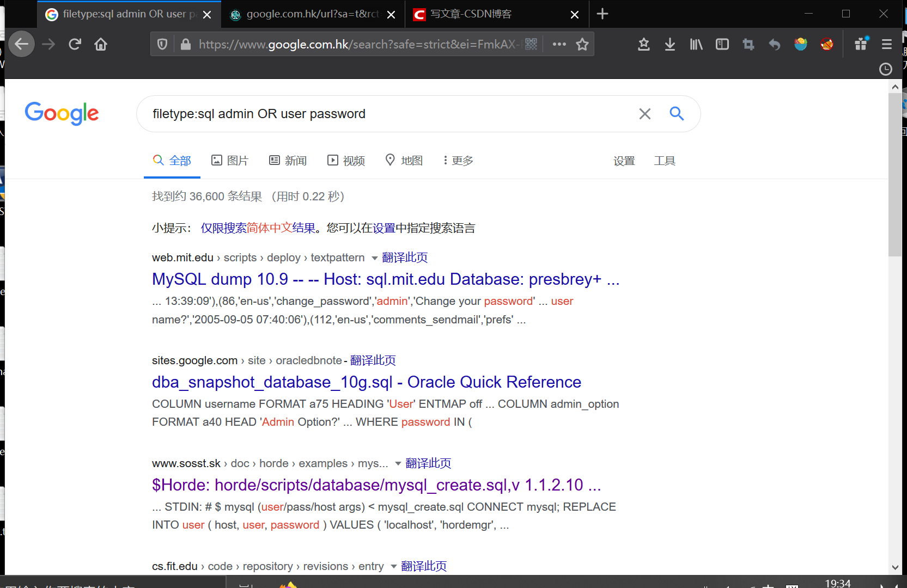Open the Downloads panel

tap(669, 44)
